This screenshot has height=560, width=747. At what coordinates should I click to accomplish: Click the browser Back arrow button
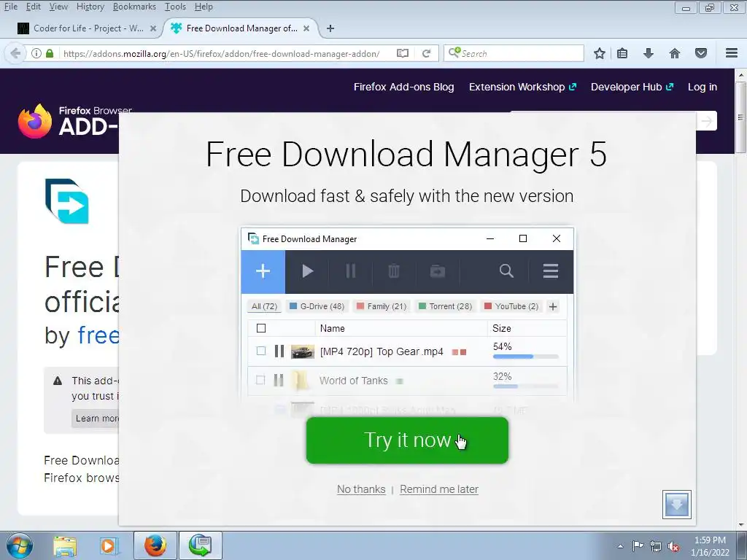pyautogui.click(x=15, y=53)
